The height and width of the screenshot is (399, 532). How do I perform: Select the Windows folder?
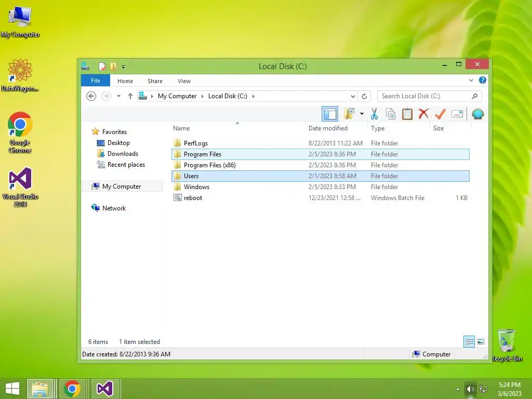pos(320,187)
